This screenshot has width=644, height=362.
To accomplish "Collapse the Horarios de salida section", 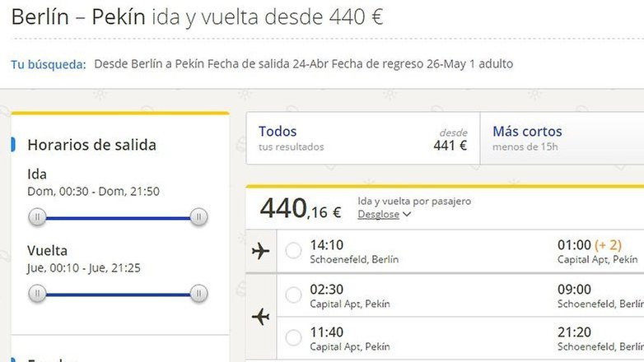I will coord(91,145).
